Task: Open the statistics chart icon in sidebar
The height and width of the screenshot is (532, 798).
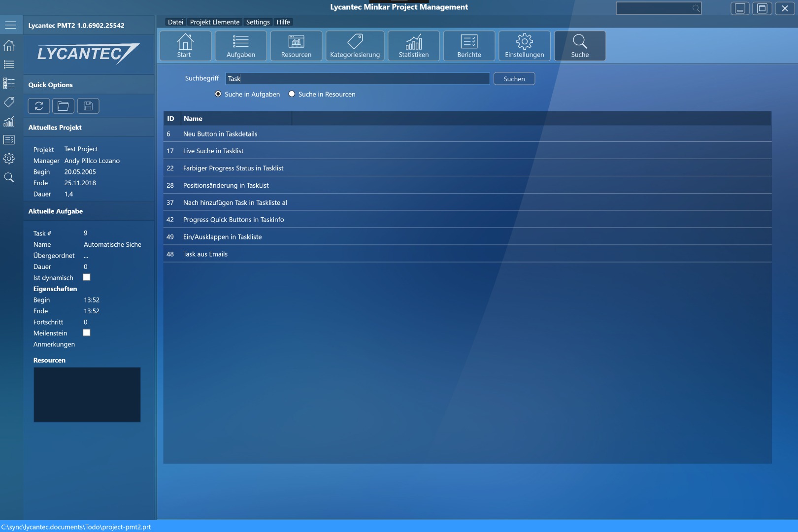Action: click(x=9, y=121)
